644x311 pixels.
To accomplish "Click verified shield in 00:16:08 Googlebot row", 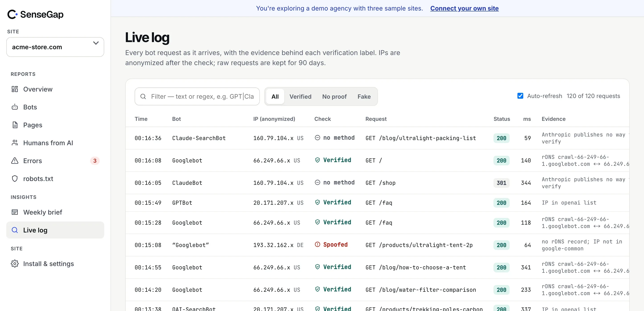I will (317, 160).
